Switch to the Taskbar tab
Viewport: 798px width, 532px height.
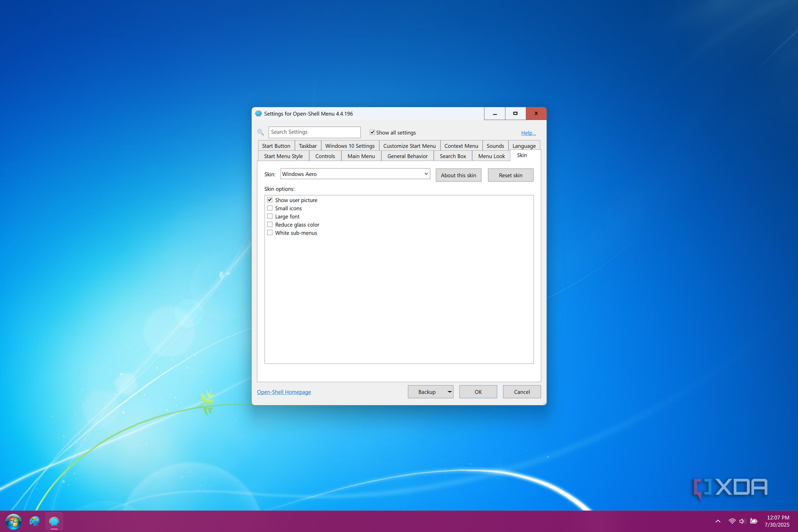[x=308, y=146]
